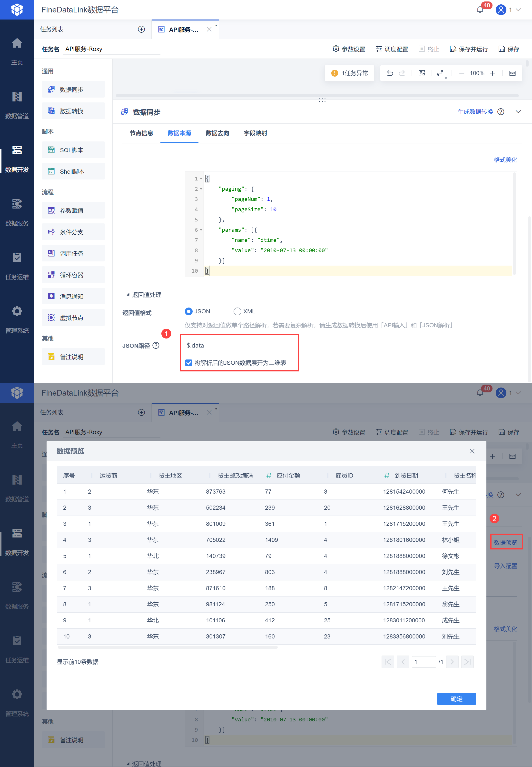Click 确定 button in 数据预览 dialog
Image resolution: width=532 pixels, height=767 pixels.
coord(456,699)
